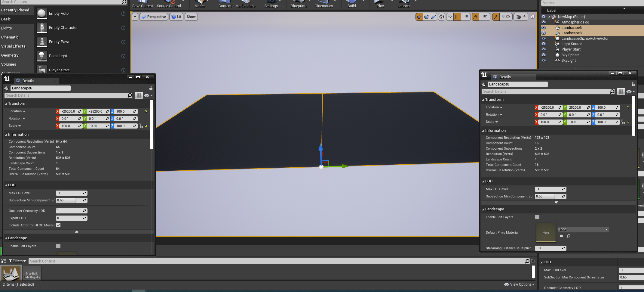Image resolution: width=644 pixels, height=292 pixels.
Task: Open Cinematics toolbar menu
Action: (x=324, y=4)
